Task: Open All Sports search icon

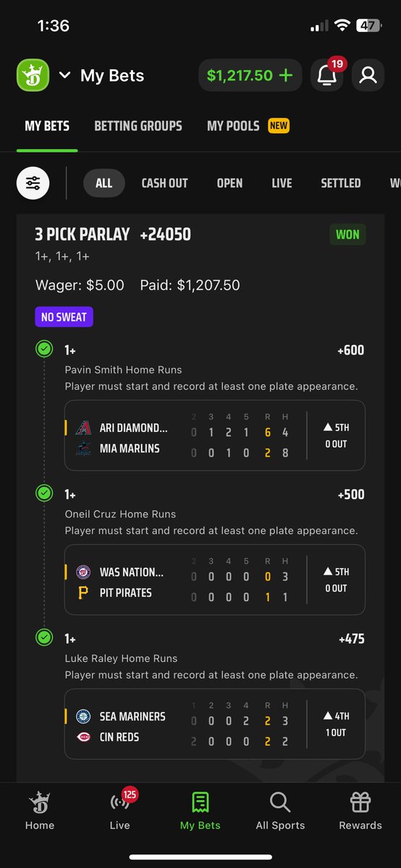Action: click(x=280, y=810)
